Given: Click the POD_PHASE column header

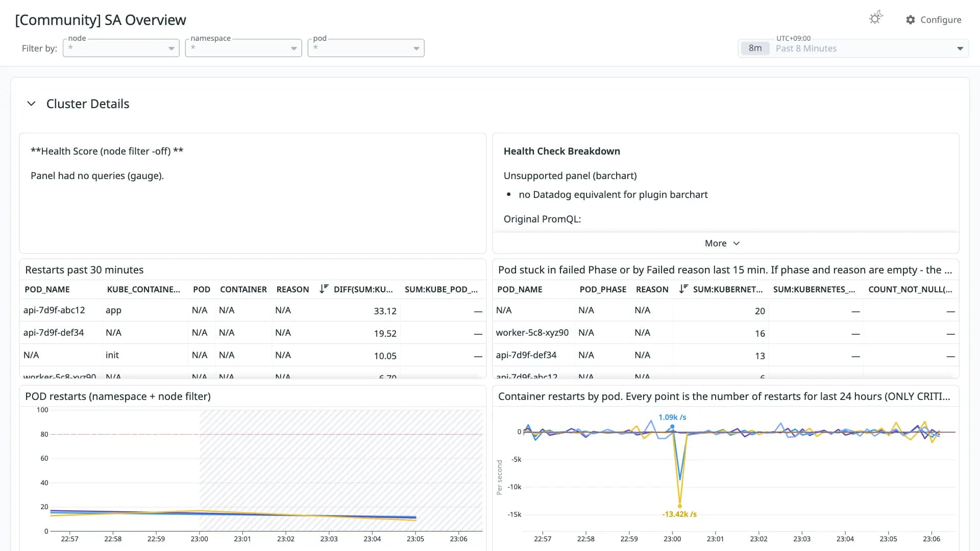Looking at the screenshot, I should point(603,289).
